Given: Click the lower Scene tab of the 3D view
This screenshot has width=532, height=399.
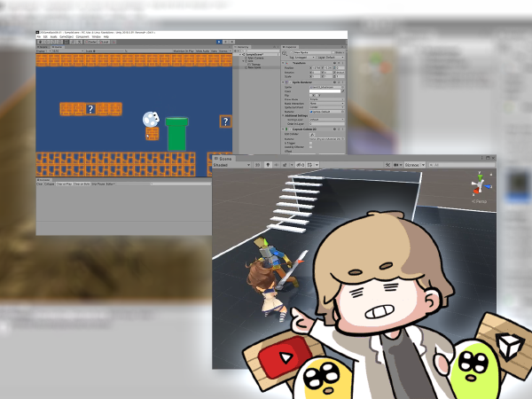Looking at the screenshot, I should 223,159.
